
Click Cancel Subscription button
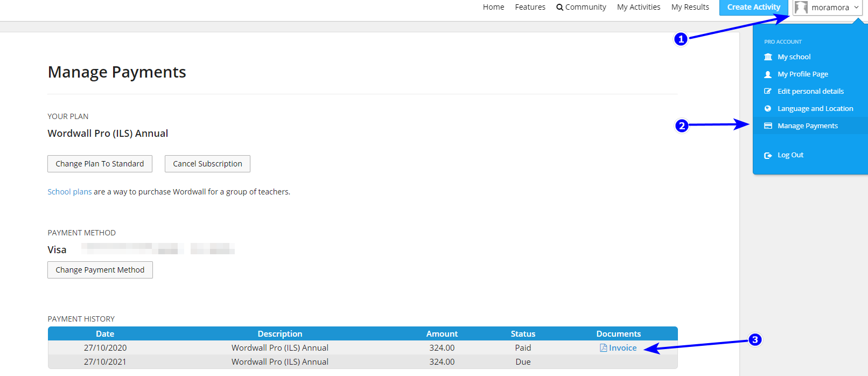207,164
